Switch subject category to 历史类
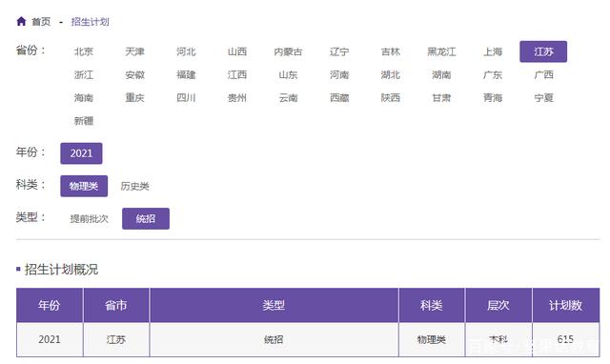 135,186
